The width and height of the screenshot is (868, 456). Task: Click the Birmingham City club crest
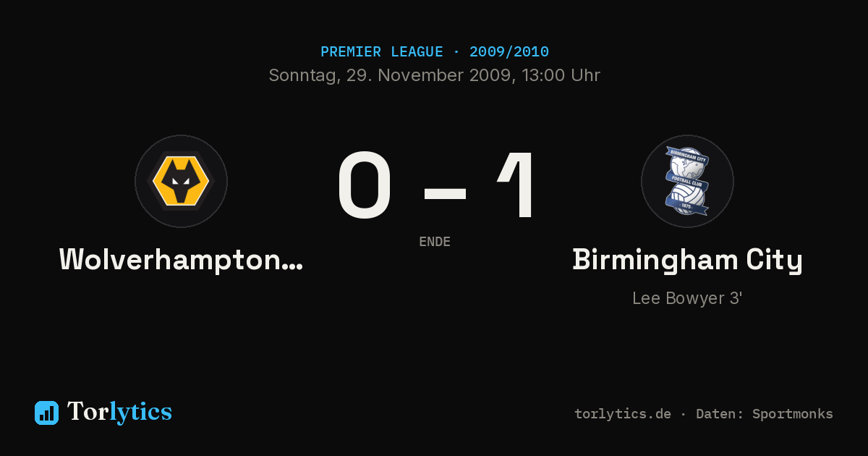coord(687,181)
